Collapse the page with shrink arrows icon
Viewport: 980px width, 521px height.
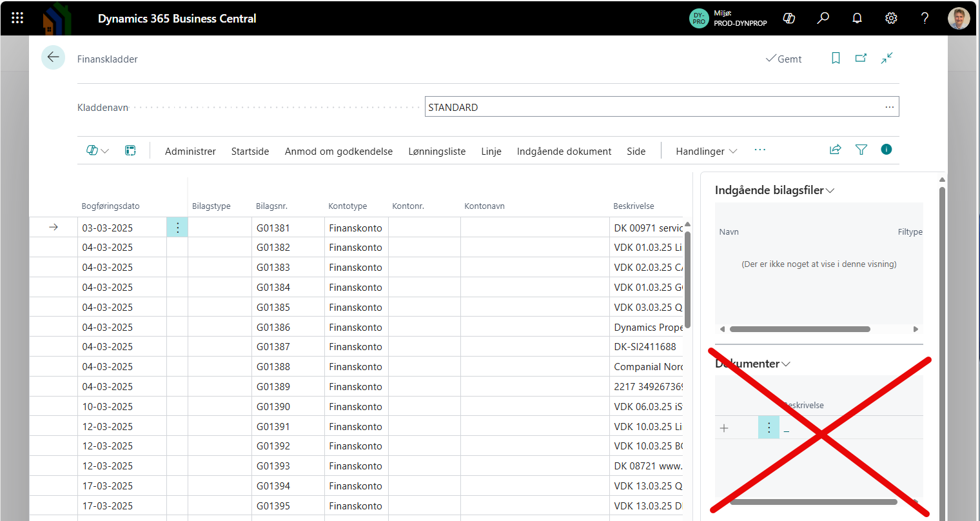pyautogui.click(x=887, y=58)
